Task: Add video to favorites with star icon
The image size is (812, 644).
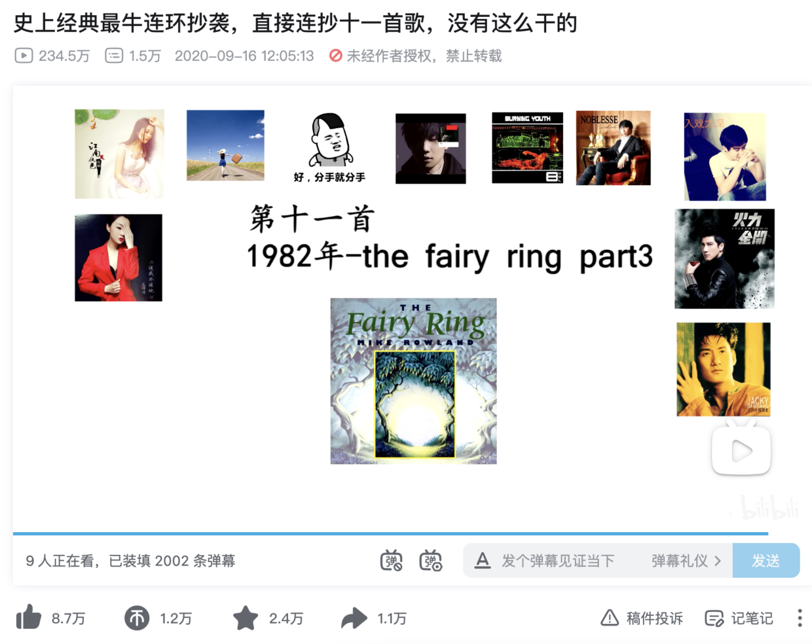Action: (246, 618)
